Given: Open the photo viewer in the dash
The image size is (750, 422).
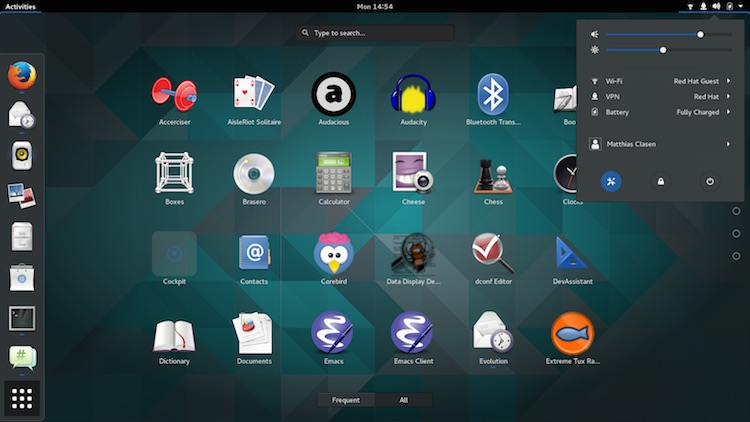Looking at the screenshot, I should (22, 196).
